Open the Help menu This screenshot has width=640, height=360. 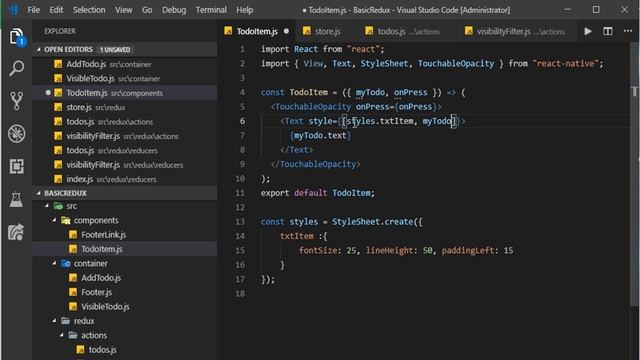[244, 10]
